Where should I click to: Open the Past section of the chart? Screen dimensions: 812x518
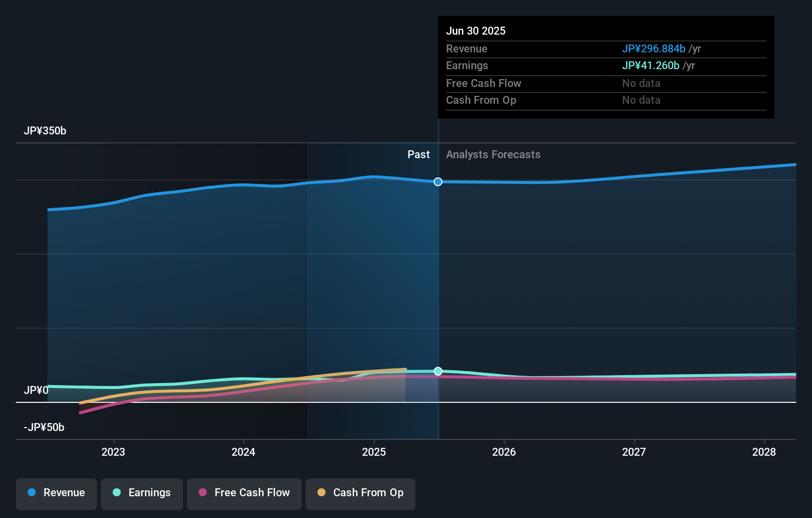(x=419, y=154)
